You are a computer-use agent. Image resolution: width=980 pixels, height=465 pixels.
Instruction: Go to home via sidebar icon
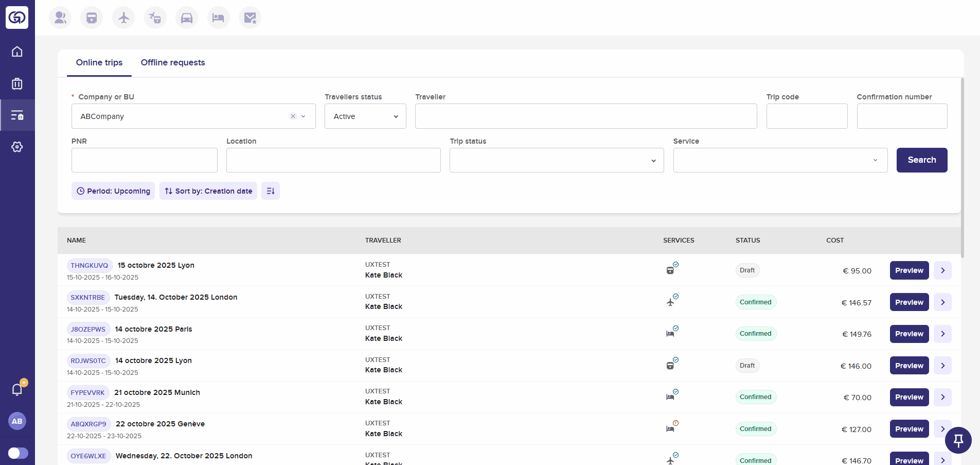[x=17, y=51]
